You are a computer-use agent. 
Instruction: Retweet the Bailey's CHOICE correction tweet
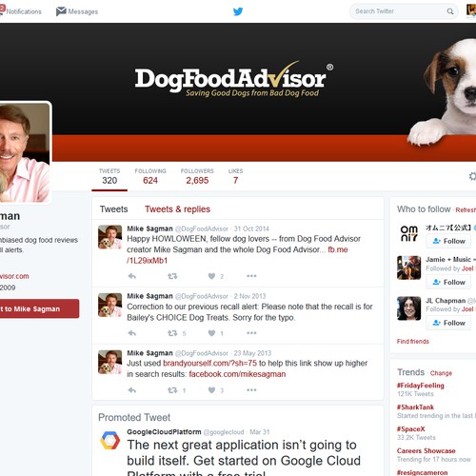(x=172, y=333)
